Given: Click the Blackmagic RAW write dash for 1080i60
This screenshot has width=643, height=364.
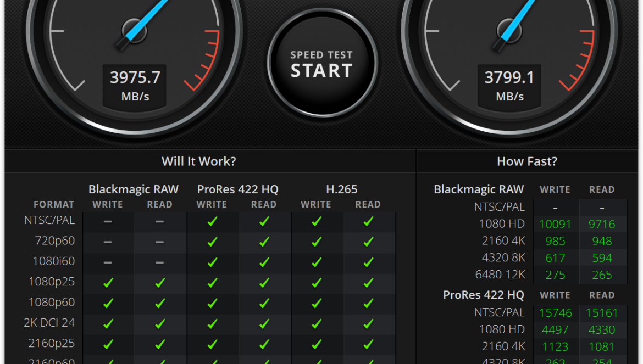Looking at the screenshot, I should click(x=108, y=262).
